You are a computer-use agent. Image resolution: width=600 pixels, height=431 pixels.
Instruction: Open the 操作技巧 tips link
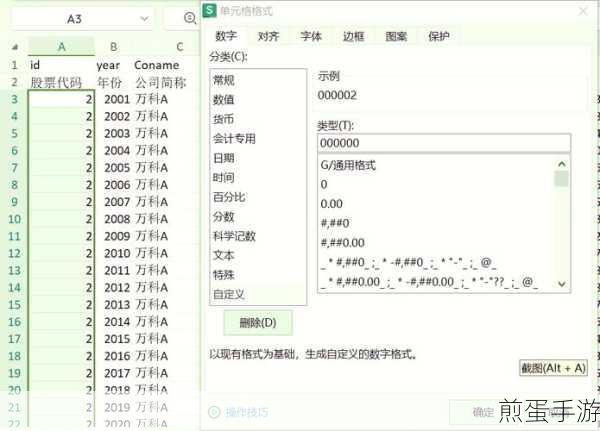(247, 412)
